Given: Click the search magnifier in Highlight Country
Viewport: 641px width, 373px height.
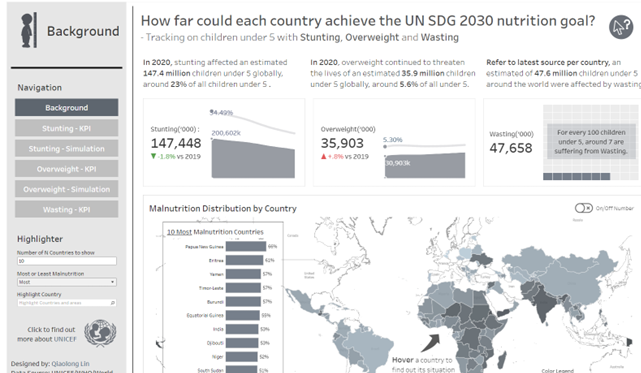Looking at the screenshot, I should [112, 303].
